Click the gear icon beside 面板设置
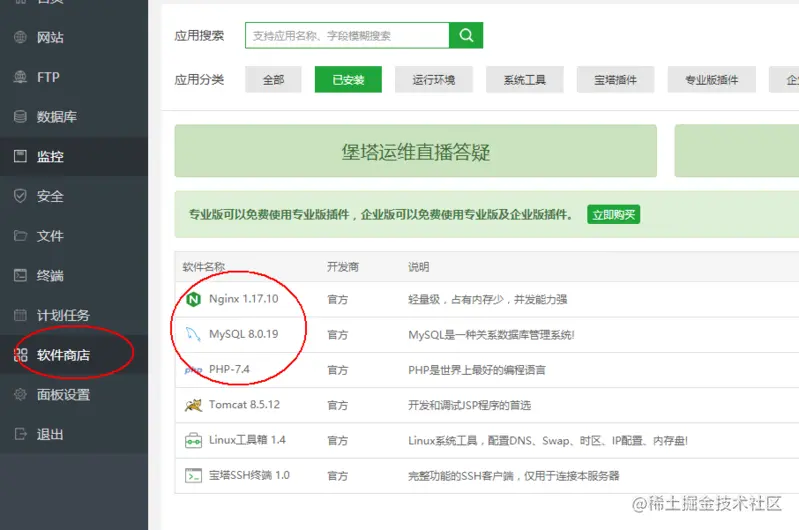 click(x=20, y=395)
